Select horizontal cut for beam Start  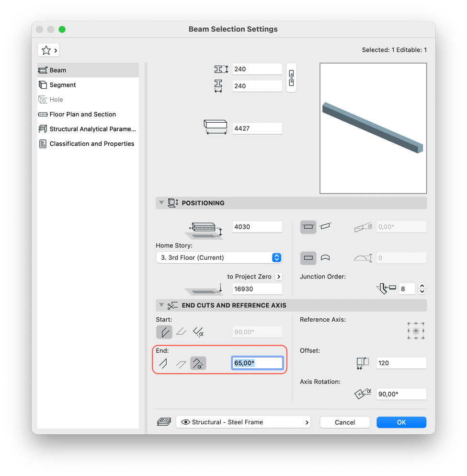[182, 332]
